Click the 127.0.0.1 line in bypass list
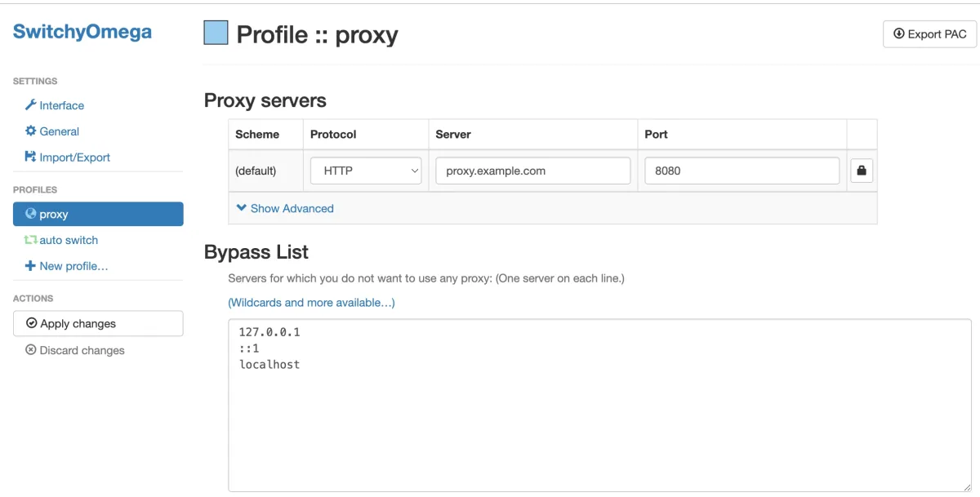Screen dimensions: 980x497 pos(269,332)
